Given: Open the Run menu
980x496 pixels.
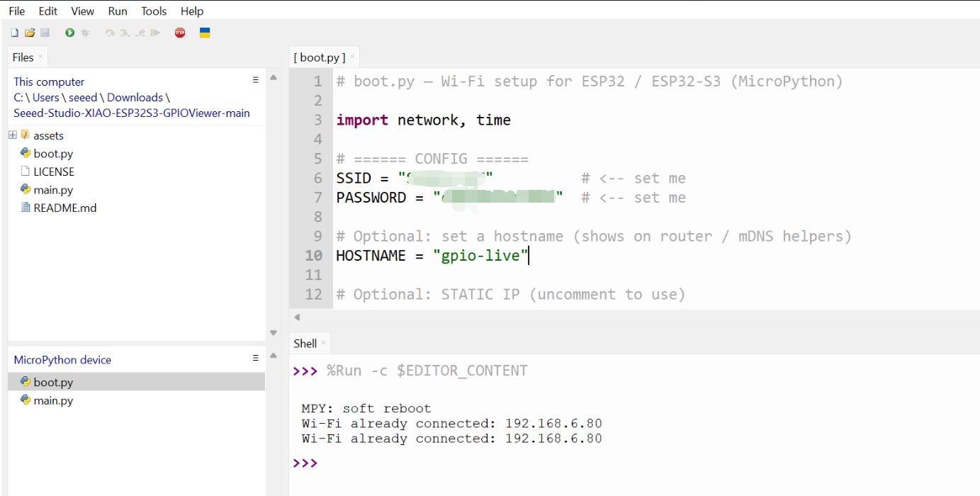Looking at the screenshot, I should pyautogui.click(x=118, y=11).
